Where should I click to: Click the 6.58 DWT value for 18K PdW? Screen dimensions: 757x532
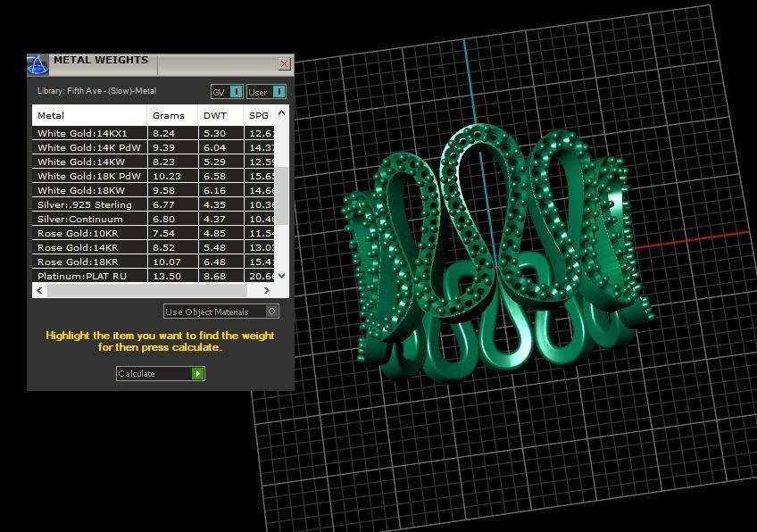pyautogui.click(x=214, y=177)
